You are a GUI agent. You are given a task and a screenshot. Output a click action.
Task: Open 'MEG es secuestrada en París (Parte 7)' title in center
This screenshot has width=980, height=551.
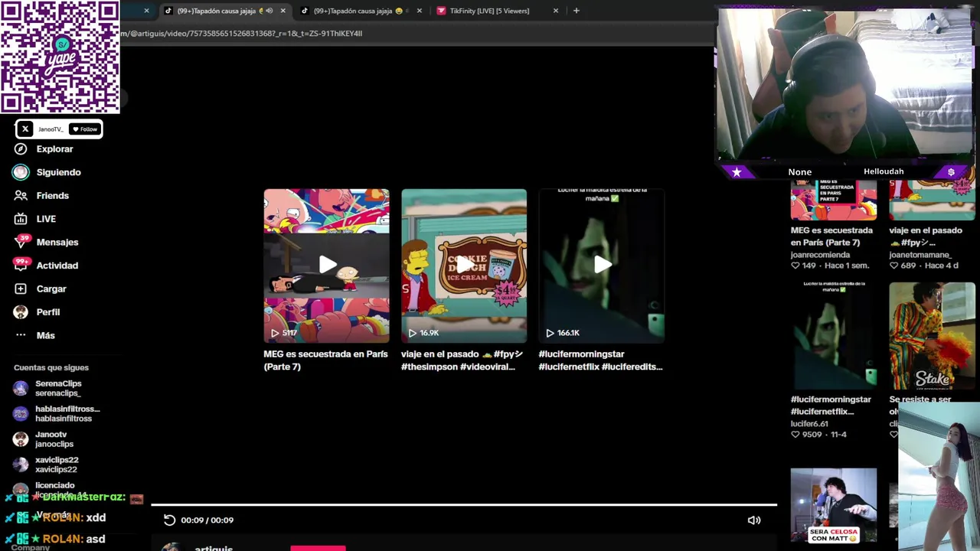coord(325,360)
